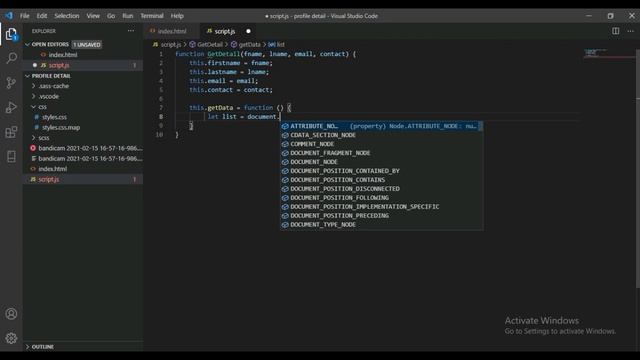The image size is (640, 360).
Task: Open the Run menu
Action: point(128,16)
